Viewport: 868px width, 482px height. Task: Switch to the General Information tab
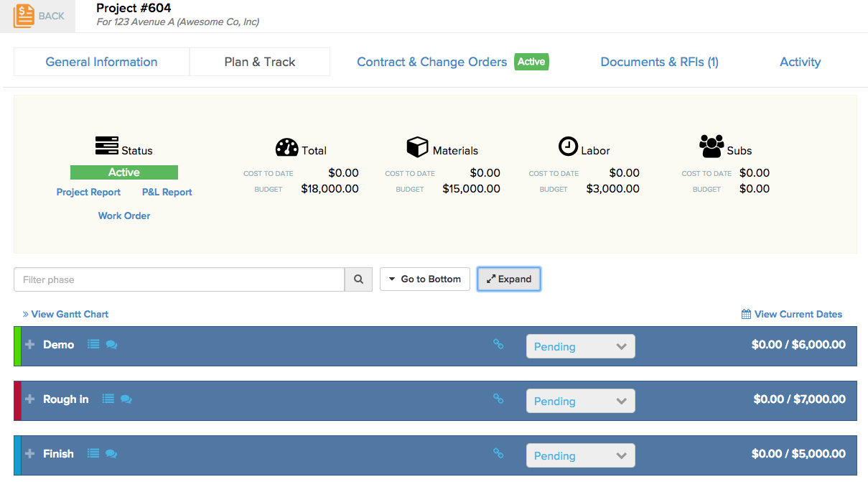[101, 62]
